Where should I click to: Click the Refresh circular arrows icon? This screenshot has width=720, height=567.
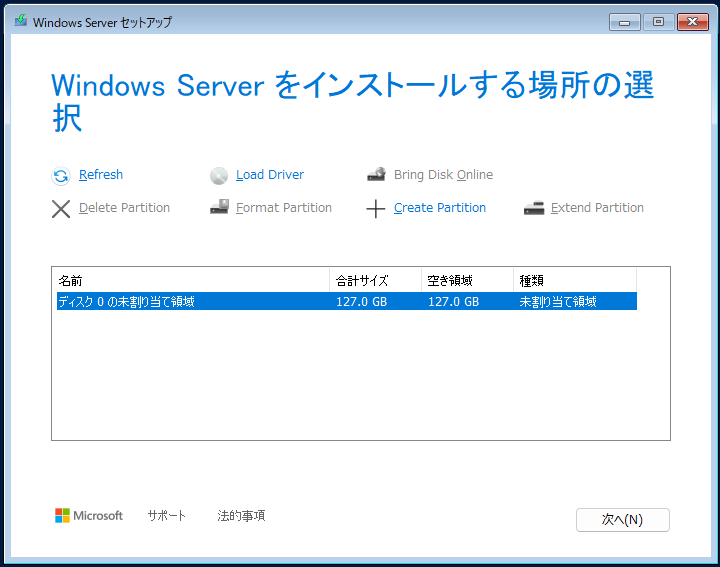pos(61,176)
